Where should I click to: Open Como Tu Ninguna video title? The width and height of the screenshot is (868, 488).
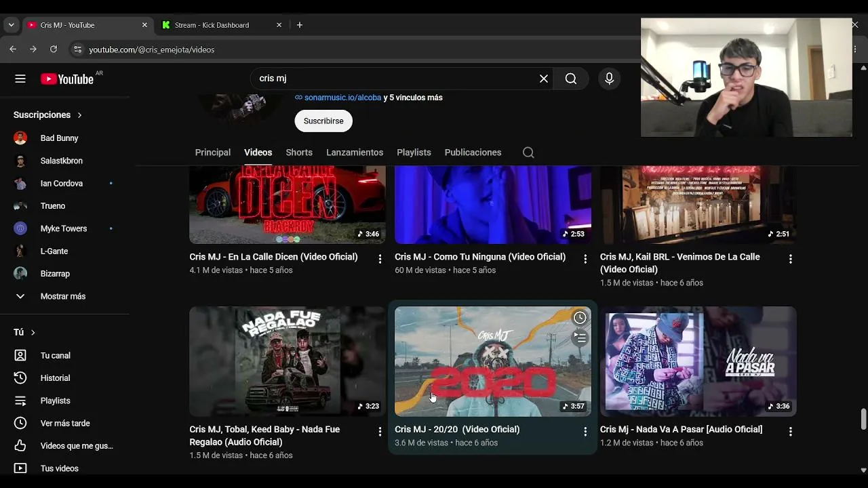tap(480, 257)
